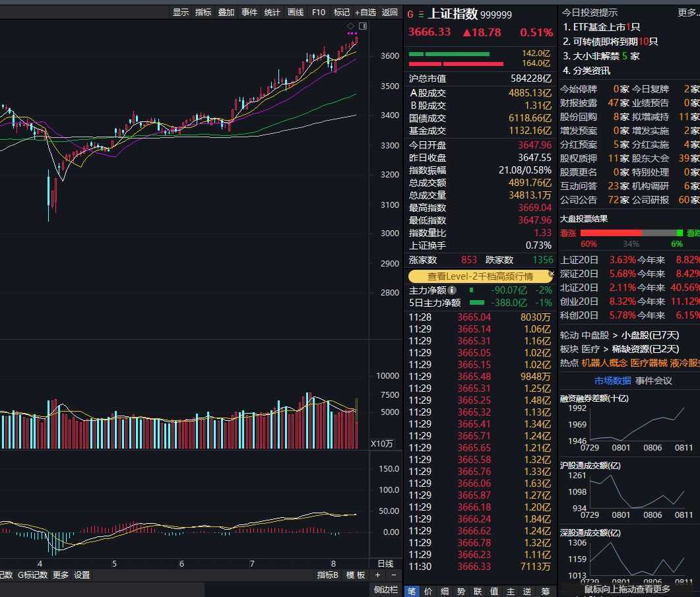Click 查看Level-2千档高频行情 button
This screenshot has height=597, width=700.
pyautogui.click(x=480, y=276)
